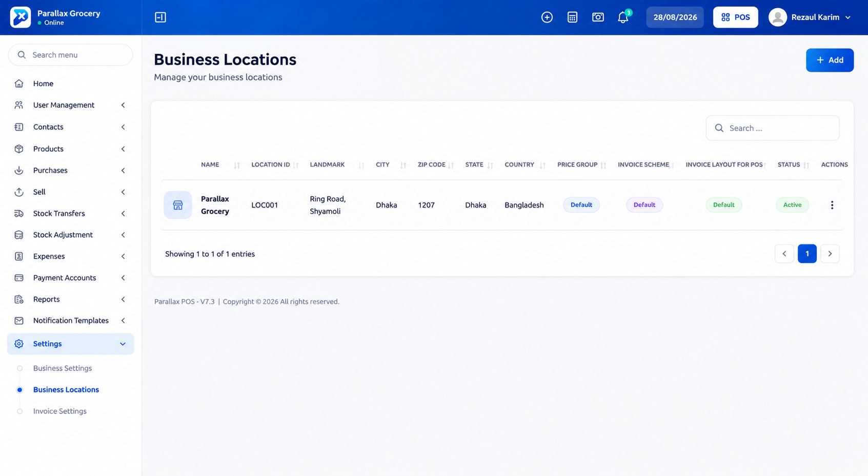The image size is (868, 476).
Task: Sort table by City column
Action: click(391, 165)
